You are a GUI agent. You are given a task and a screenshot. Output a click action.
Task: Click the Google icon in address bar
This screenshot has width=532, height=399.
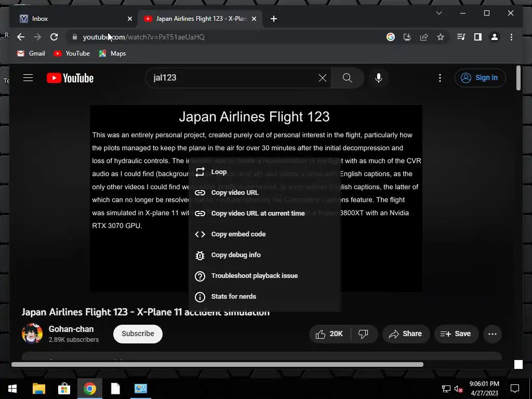click(x=391, y=37)
